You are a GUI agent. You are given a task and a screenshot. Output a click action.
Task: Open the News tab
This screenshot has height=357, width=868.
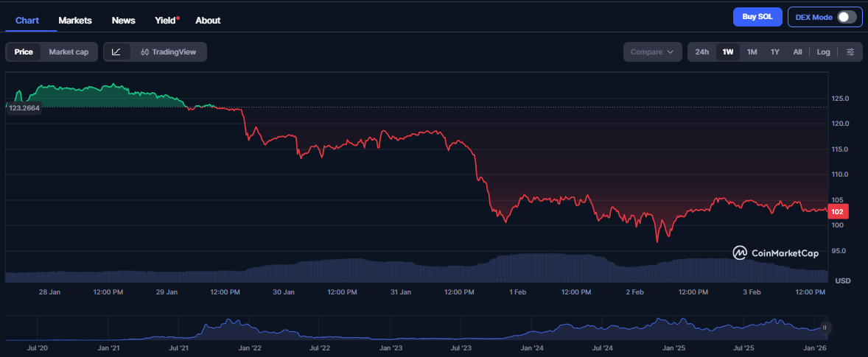click(124, 21)
